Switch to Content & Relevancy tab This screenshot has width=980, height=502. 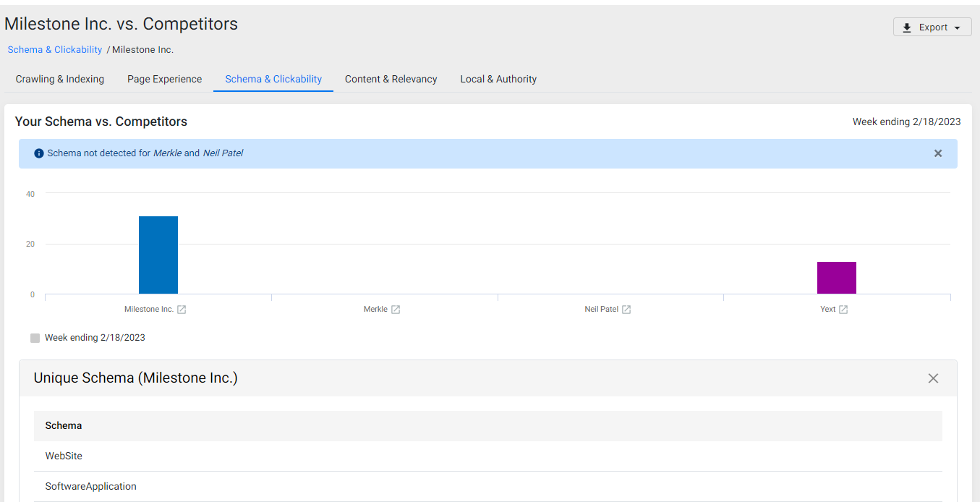pyautogui.click(x=391, y=79)
